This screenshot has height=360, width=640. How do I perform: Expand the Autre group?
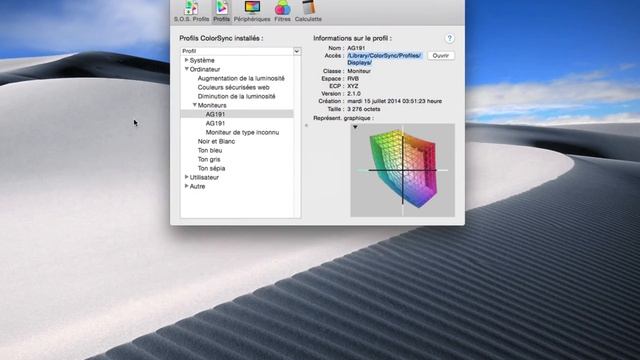(187, 186)
